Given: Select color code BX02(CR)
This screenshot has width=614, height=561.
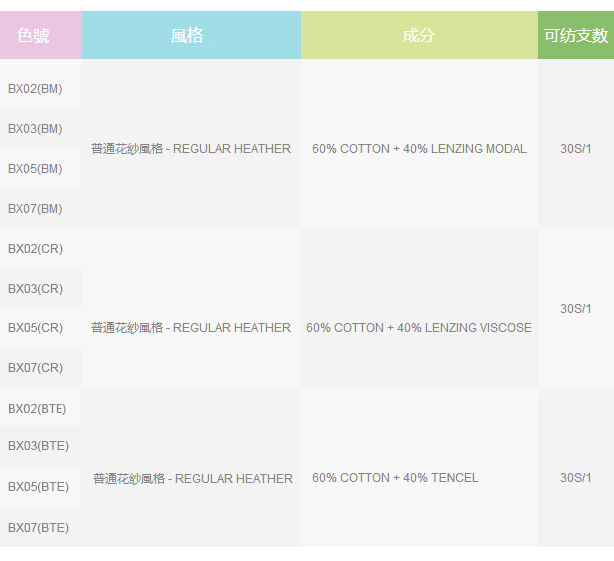Looking at the screenshot, I should click(x=35, y=249).
